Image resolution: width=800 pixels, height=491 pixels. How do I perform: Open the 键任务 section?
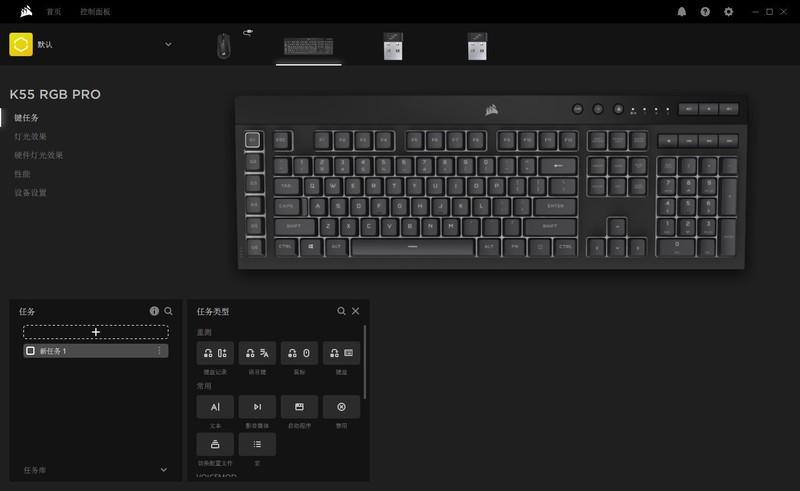26,118
